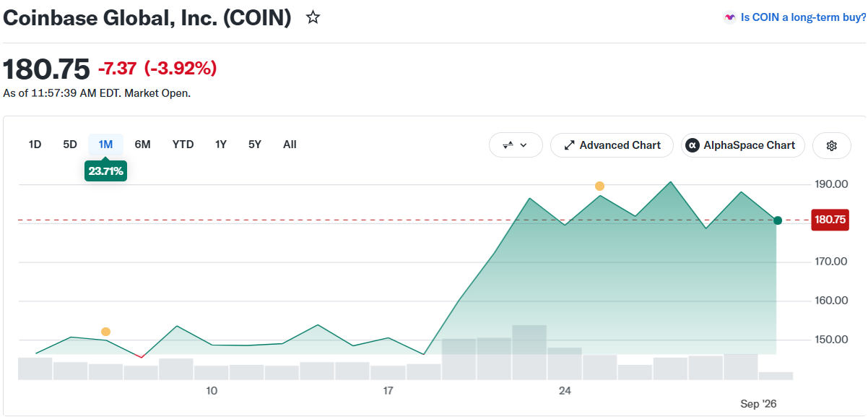Image resolution: width=868 pixels, height=417 pixels.
Task: Click the tallest volume bar
Action: click(x=529, y=353)
